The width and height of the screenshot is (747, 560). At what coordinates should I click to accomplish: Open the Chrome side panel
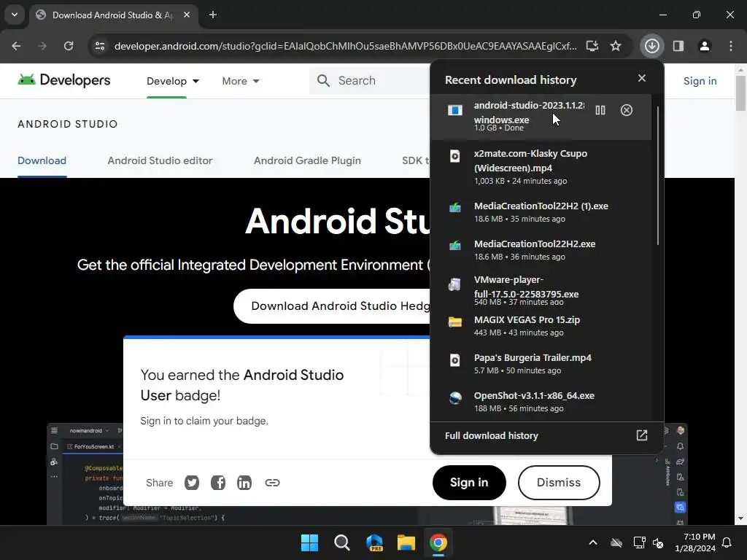(x=678, y=46)
